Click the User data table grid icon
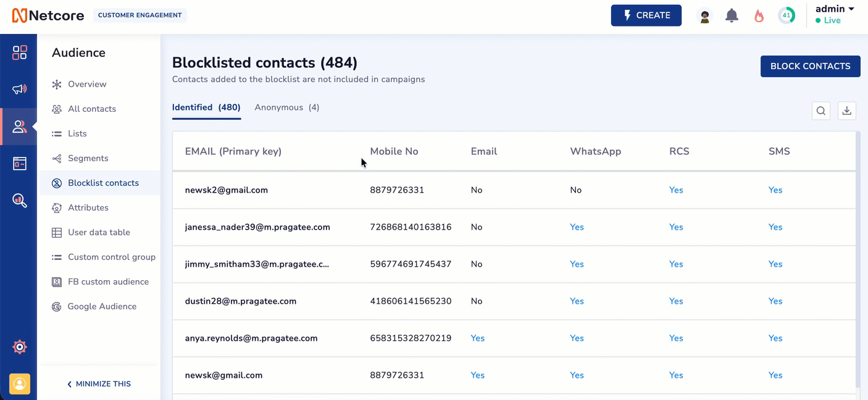This screenshot has width=868, height=400. (57, 233)
